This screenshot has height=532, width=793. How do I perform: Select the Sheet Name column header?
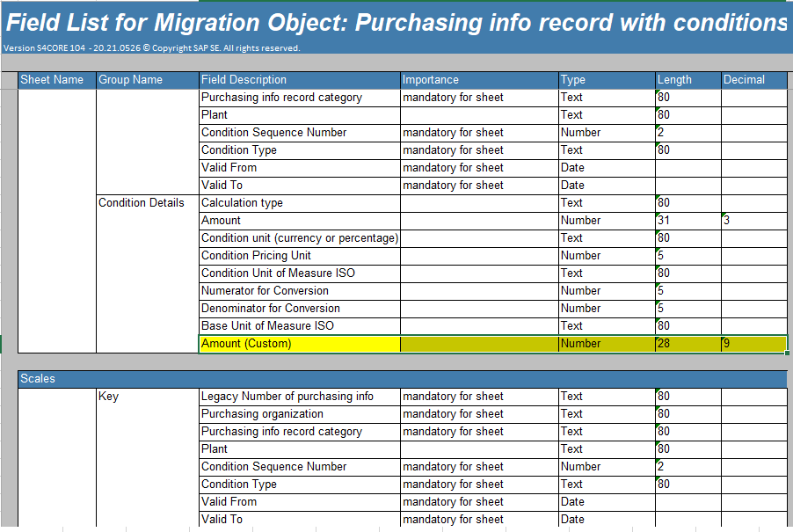[56, 80]
